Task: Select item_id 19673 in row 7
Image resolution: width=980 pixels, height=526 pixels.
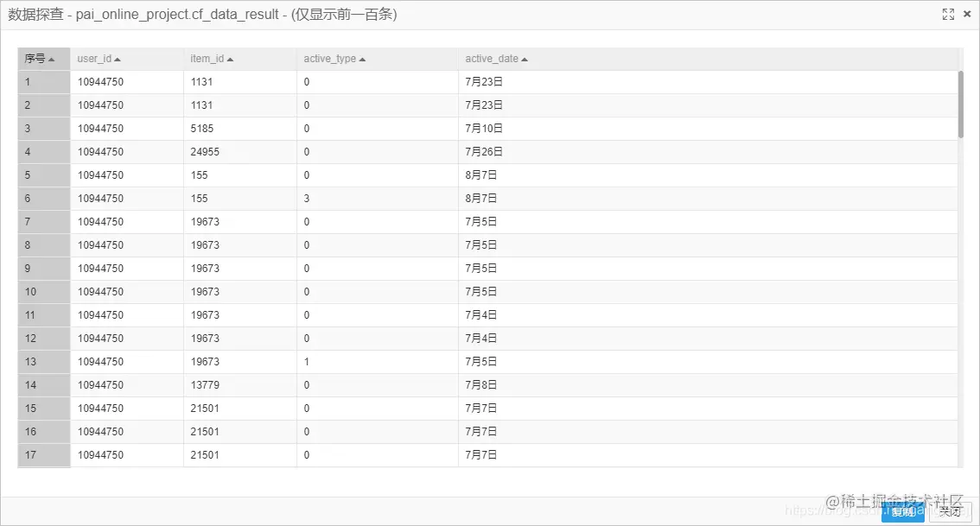Action: (240, 222)
